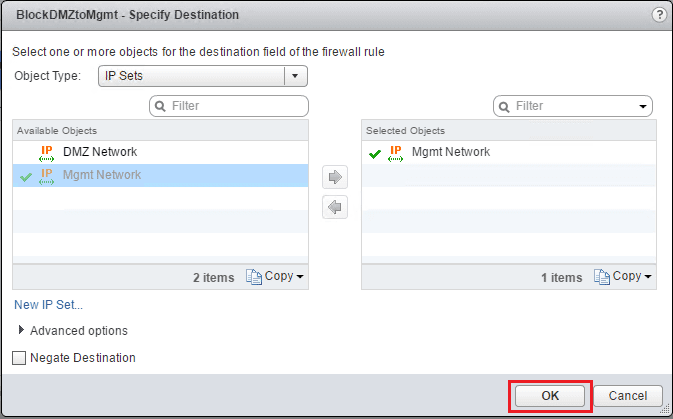Open the New IP Set link
Viewport: 673px width, 419px height.
[x=48, y=305]
